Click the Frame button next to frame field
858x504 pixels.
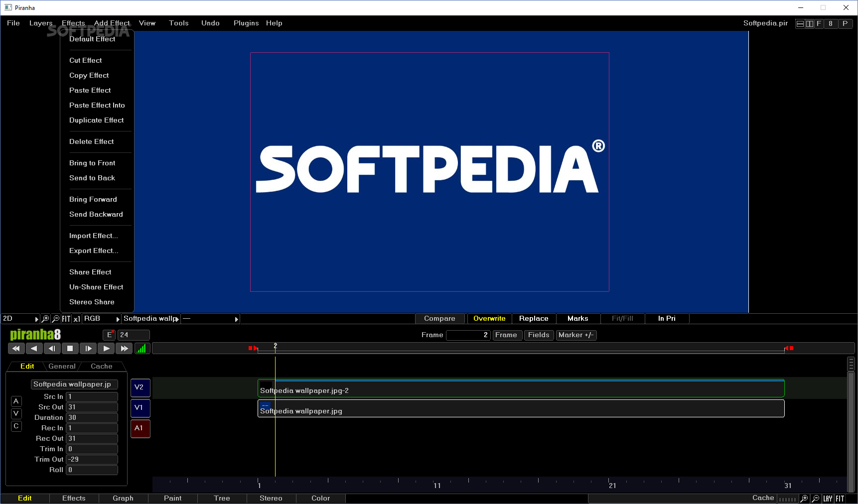(x=506, y=335)
